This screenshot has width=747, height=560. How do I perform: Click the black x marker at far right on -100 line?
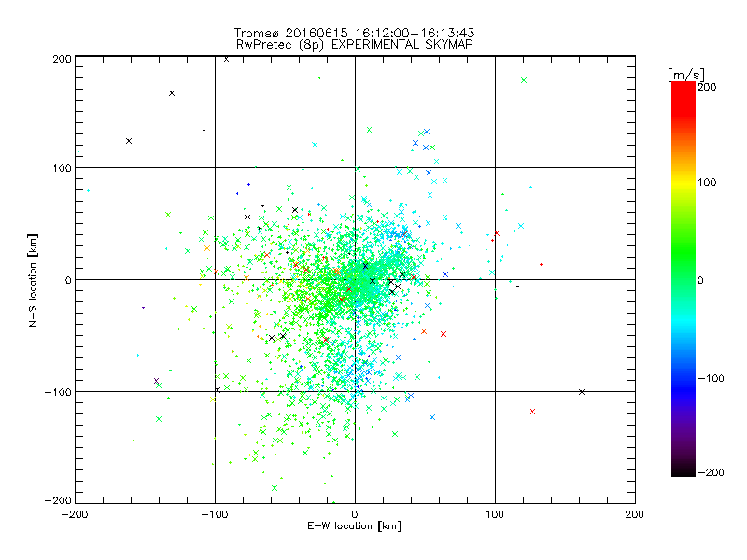[x=582, y=392]
